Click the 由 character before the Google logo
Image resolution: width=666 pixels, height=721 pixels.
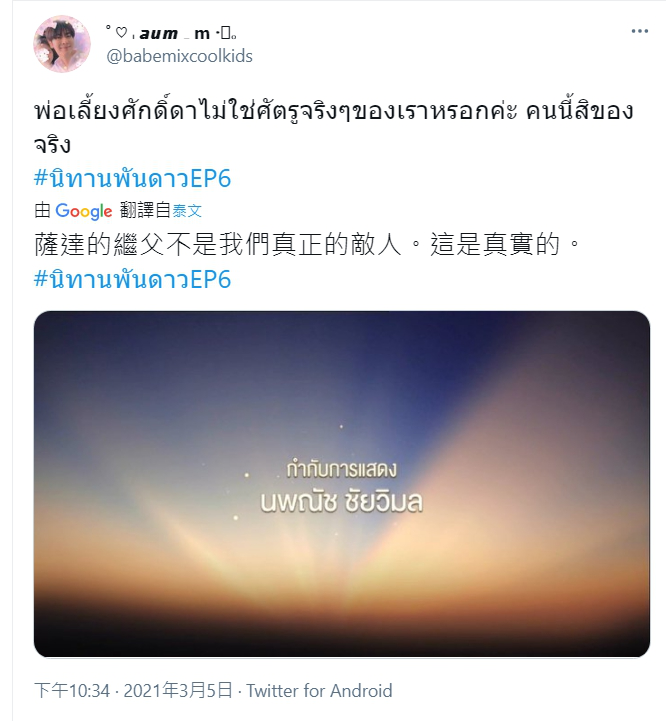click(42, 211)
